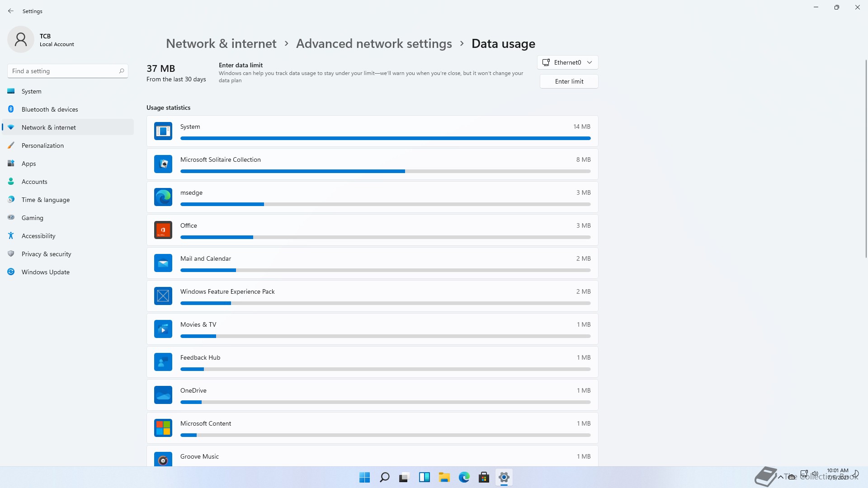Click 'From the last 30 days' text

[x=176, y=79]
